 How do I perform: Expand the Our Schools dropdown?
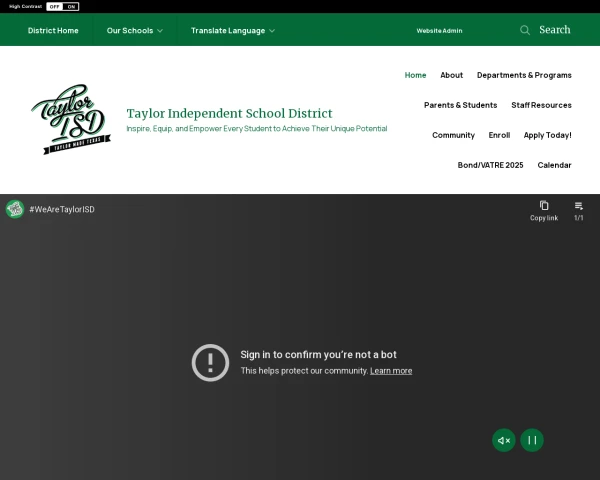135,31
